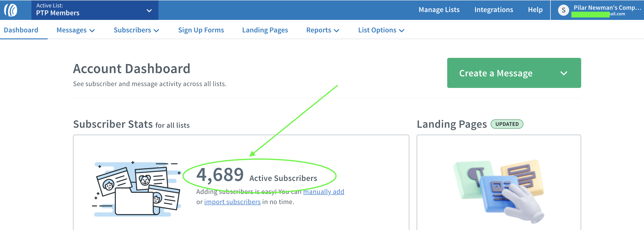Viewport: 644px width, 230px height.
Task: Open the Messages dropdown menu
Action: point(76,30)
